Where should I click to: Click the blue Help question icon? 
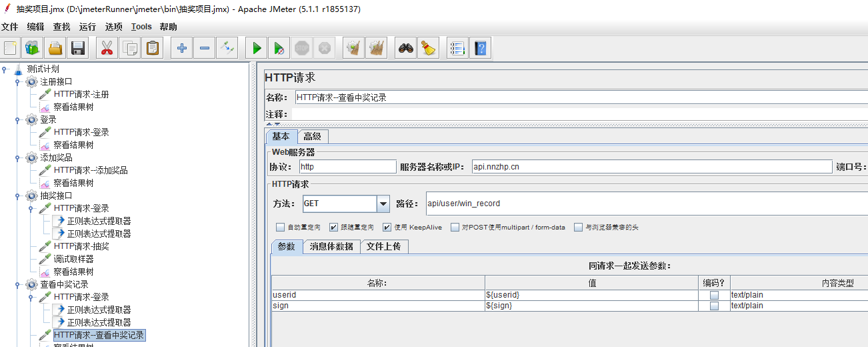480,48
